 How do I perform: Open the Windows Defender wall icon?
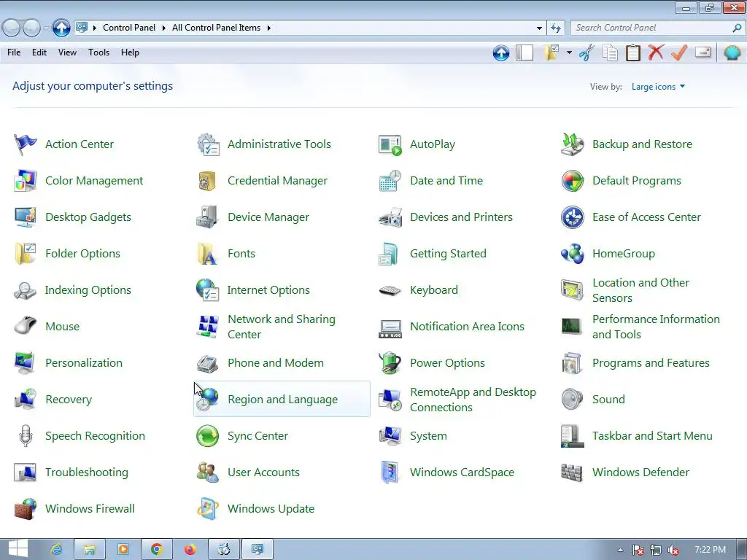point(572,472)
